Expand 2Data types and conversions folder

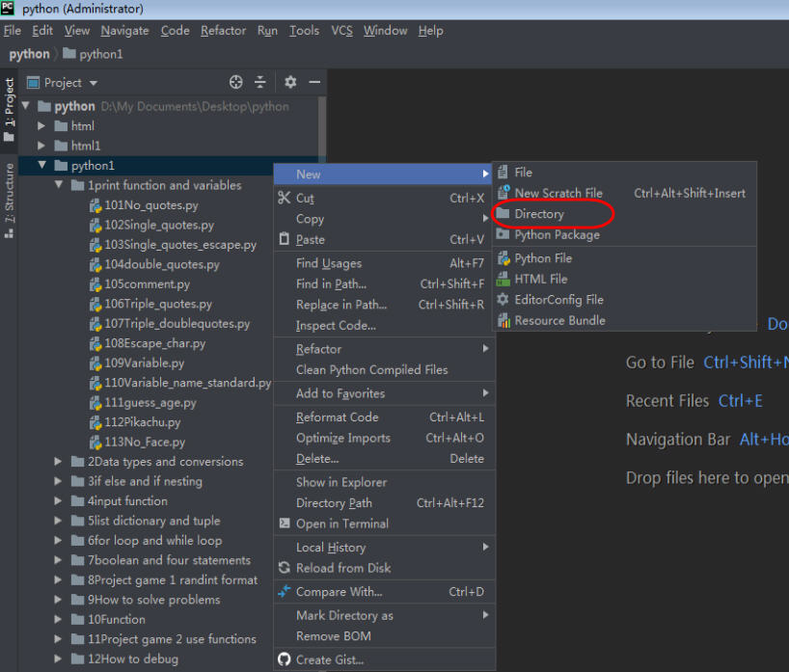point(59,461)
